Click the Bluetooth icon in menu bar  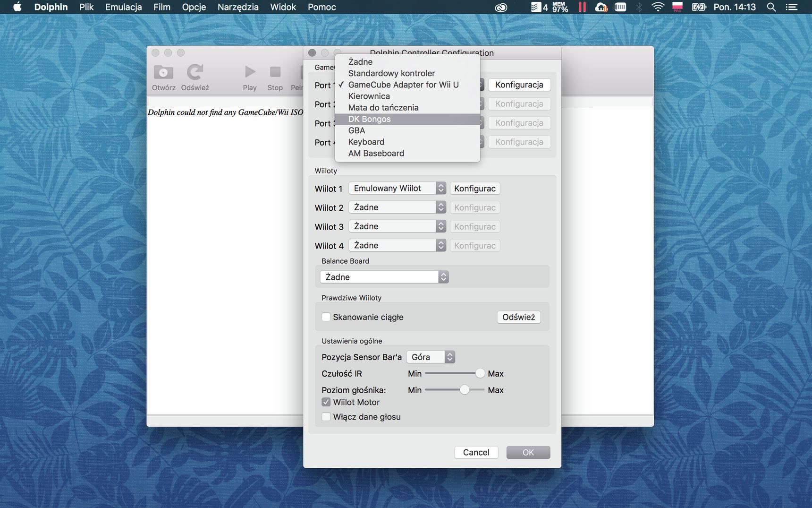point(639,7)
